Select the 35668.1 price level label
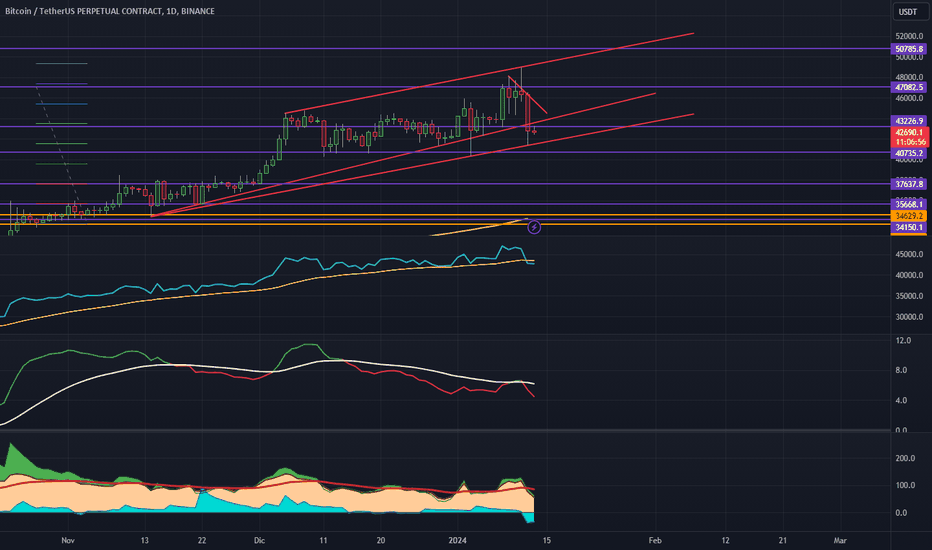The width and height of the screenshot is (932, 550). pyautogui.click(x=909, y=205)
